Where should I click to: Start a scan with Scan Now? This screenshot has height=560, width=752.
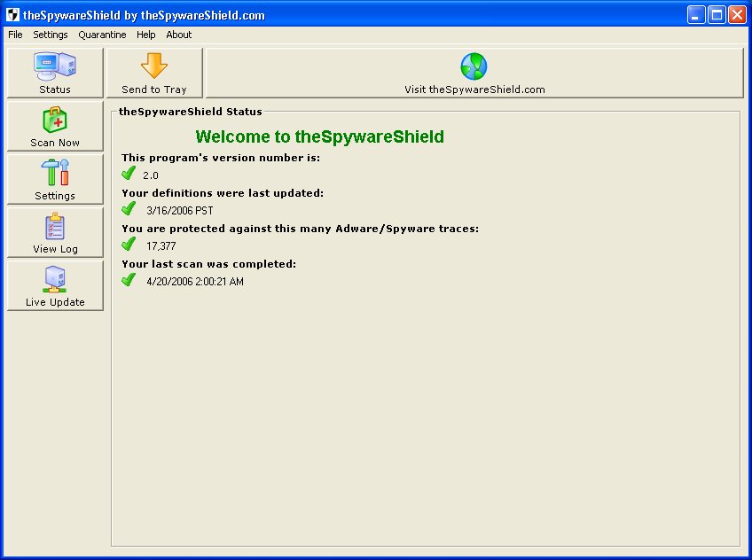click(x=55, y=126)
